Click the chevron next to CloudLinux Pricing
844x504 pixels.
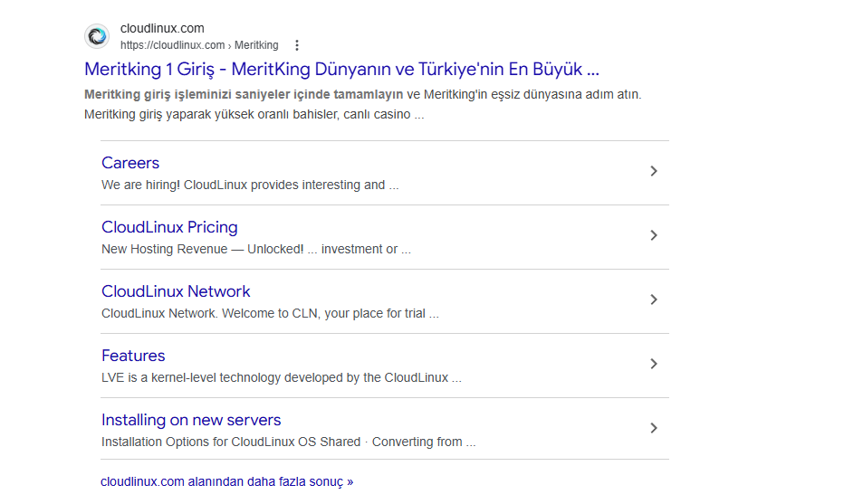654,235
